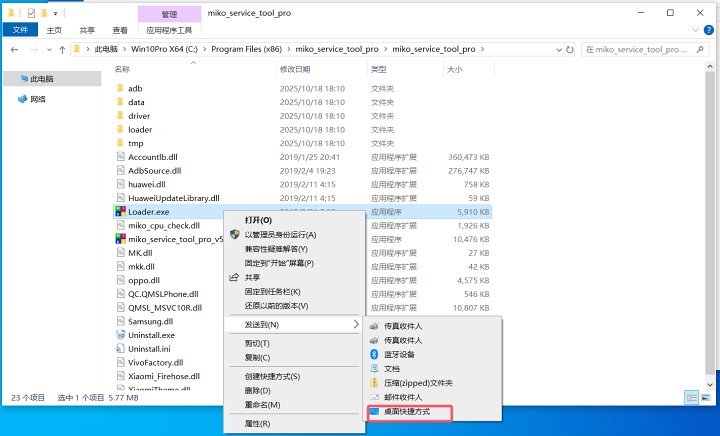The height and width of the screenshot is (436, 720).
Task: Choose 重命名(M) in the context menu
Action: (262, 405)
